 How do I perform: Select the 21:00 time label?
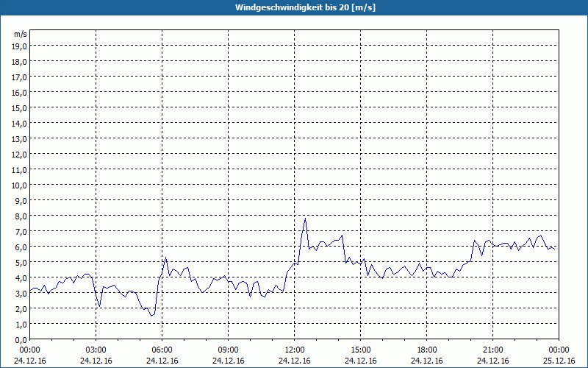[x=492, y=350]
